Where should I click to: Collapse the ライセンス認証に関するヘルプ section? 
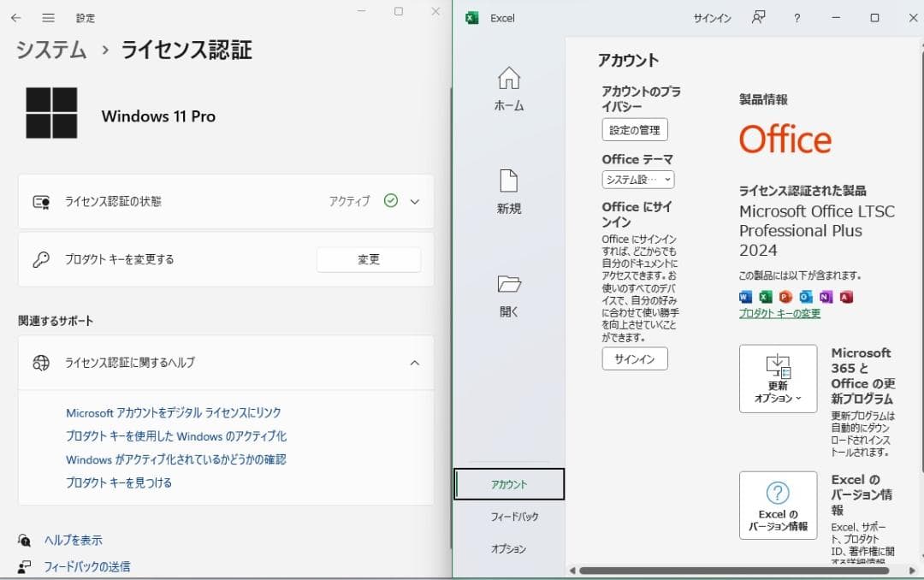(414, 363)
